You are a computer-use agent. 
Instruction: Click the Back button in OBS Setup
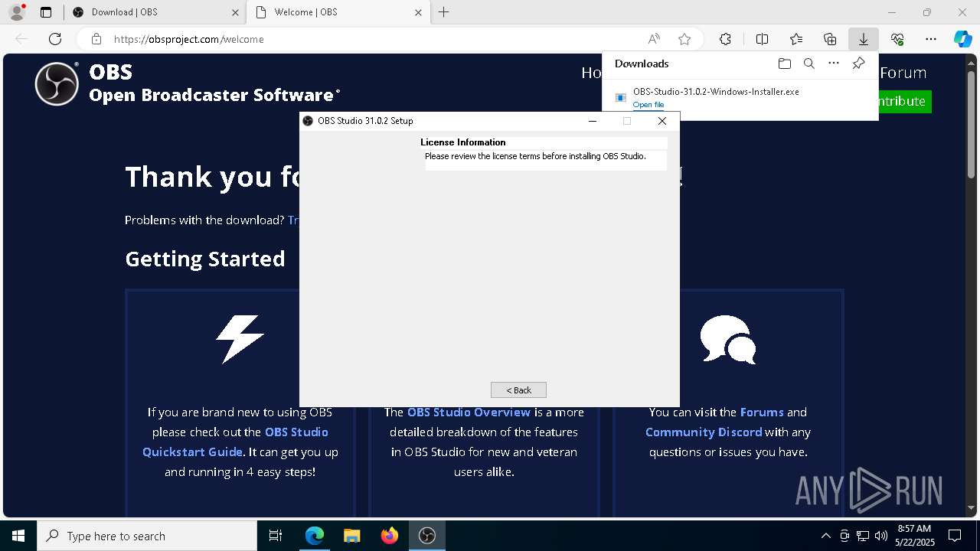[x=518, y=390]
